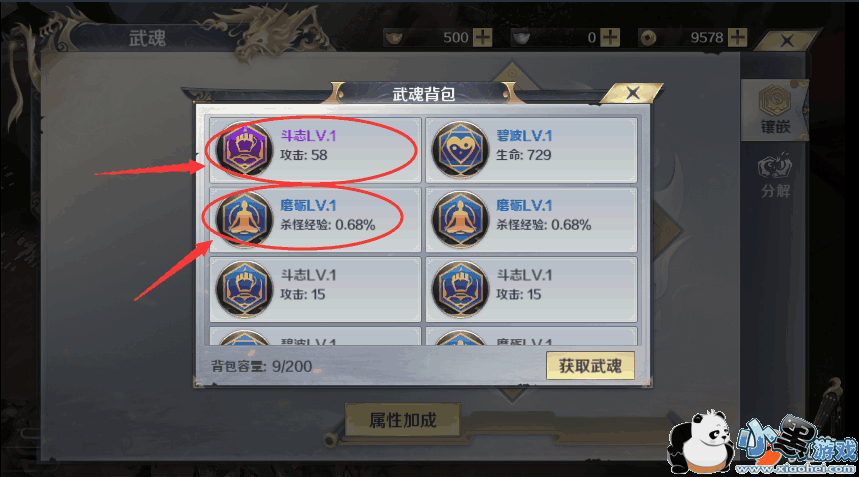Add silver ingots with plus beside 0
The width and height of the screenshot is (859, 477).
click(610, 37)
